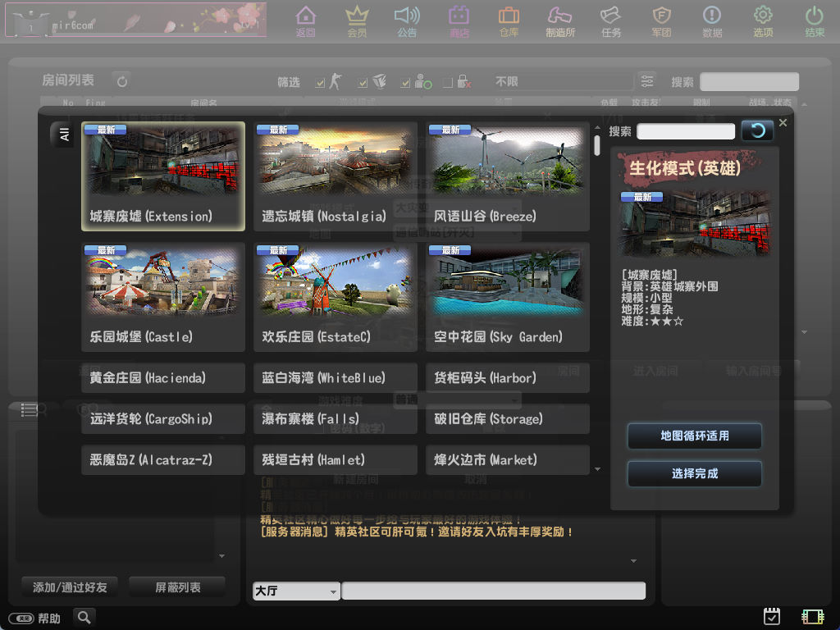This screenshot has height=630, width=840.
Task: Select the 空中花园 (Sky Garden) map
Action: click(507, 297)
